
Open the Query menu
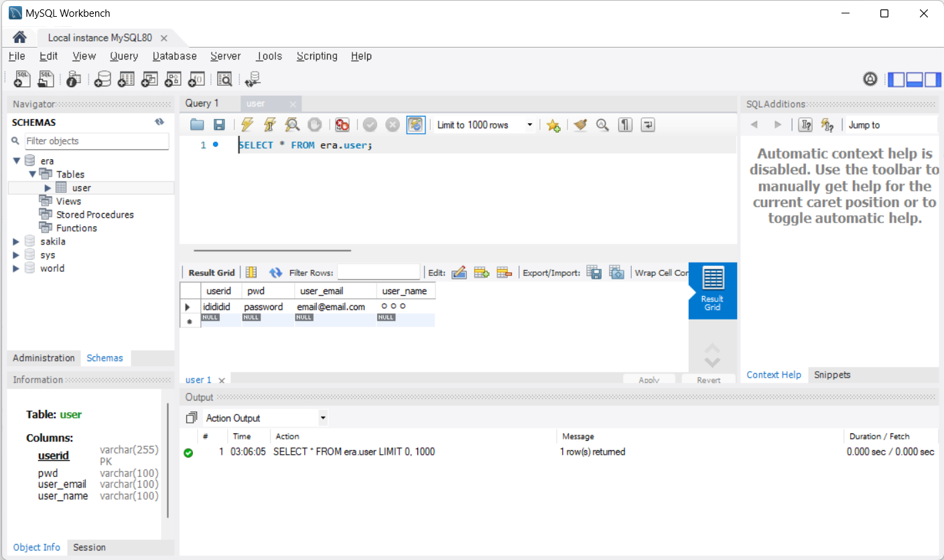click(x=124, y=56)
